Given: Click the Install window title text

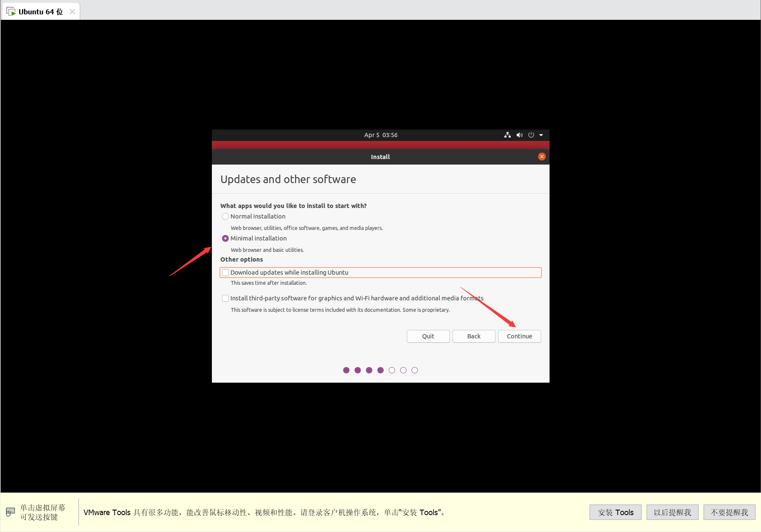Looking at the screenshot, I should pos(380,157).
